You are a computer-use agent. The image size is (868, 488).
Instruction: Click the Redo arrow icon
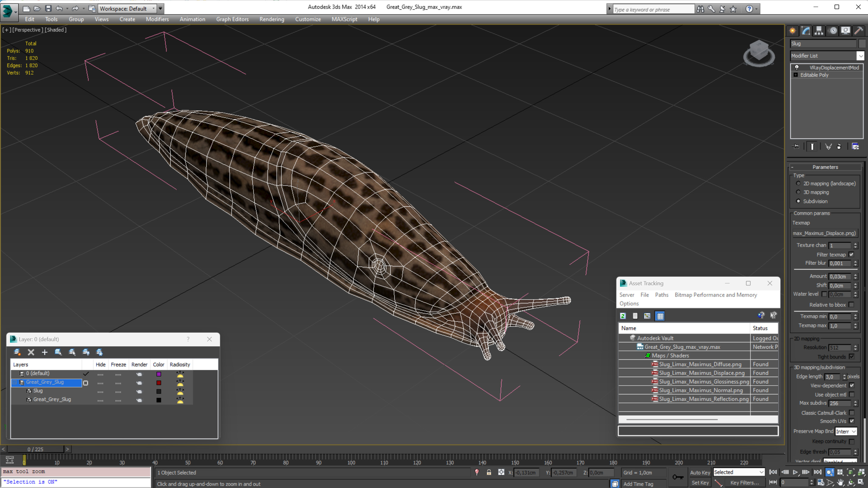tap(75, 9)
